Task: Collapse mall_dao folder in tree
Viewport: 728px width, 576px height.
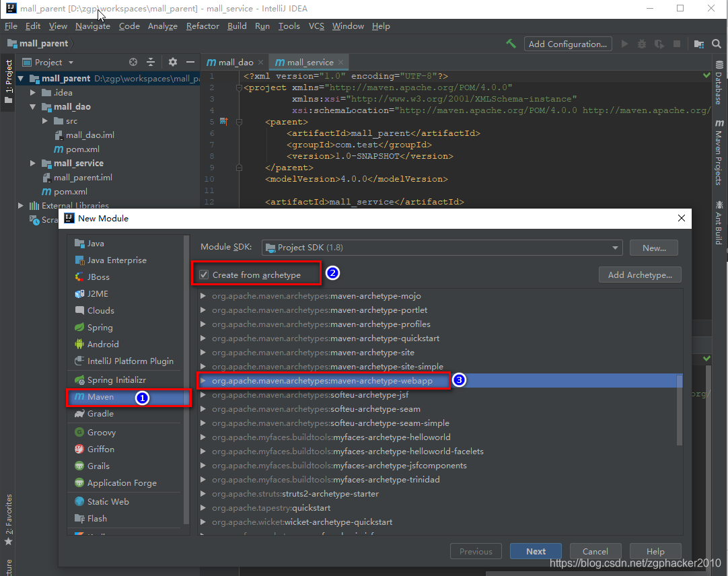Action: click(x=32, y=107)
